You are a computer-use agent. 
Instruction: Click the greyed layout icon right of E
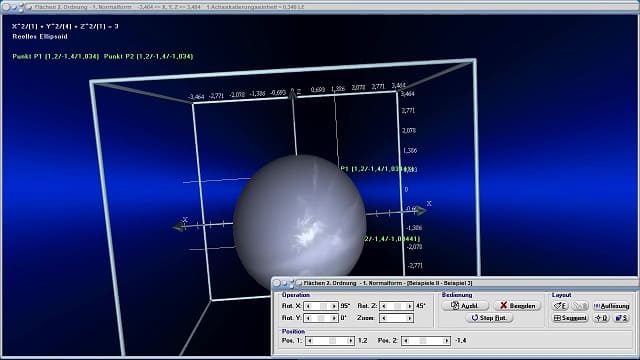click(x=580, y=306)
